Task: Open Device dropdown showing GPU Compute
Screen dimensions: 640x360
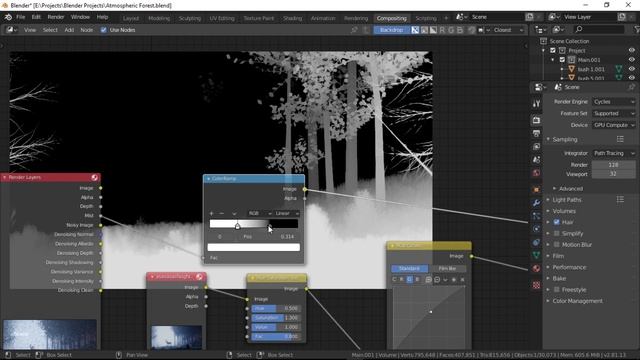Action: pyautogui.click(x=614, y=125)
